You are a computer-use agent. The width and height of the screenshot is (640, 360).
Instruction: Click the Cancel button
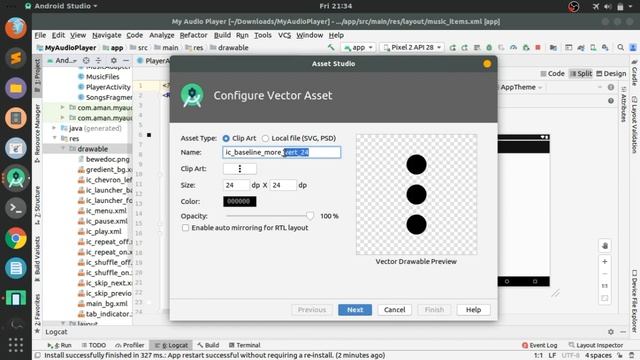(394, 310)
